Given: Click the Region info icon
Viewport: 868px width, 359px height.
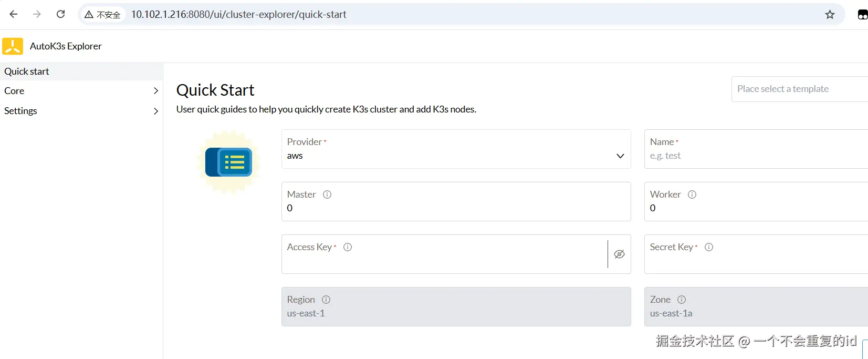Looking at the screenshot, I should (x=326, y=300).
